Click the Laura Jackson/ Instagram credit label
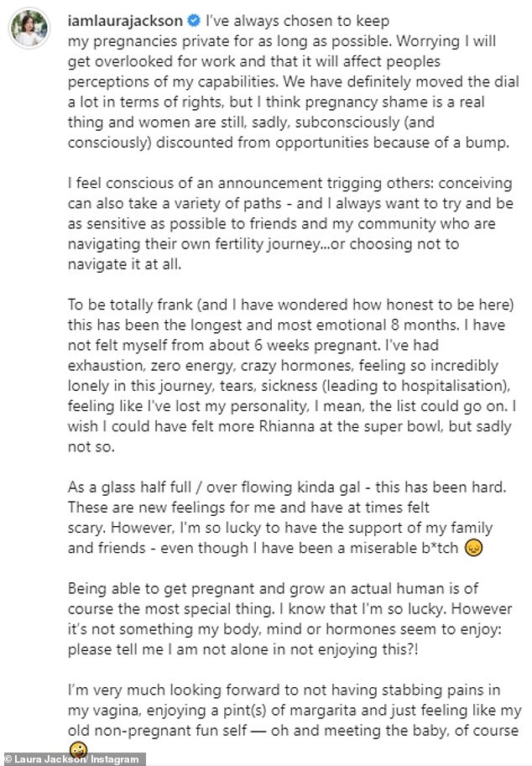Image resolution: width=532 pixels, height=766 pixels. tap(76, 759)
